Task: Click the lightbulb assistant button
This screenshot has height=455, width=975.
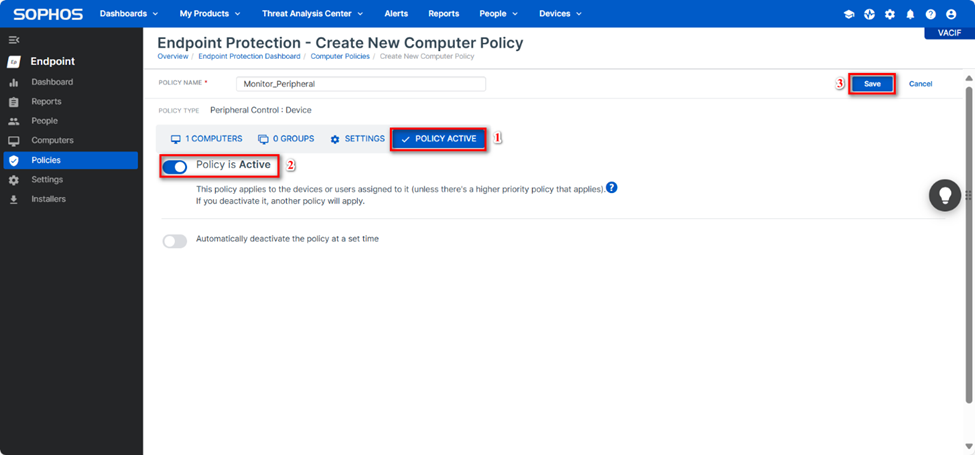Action: (x=945, y=195)
